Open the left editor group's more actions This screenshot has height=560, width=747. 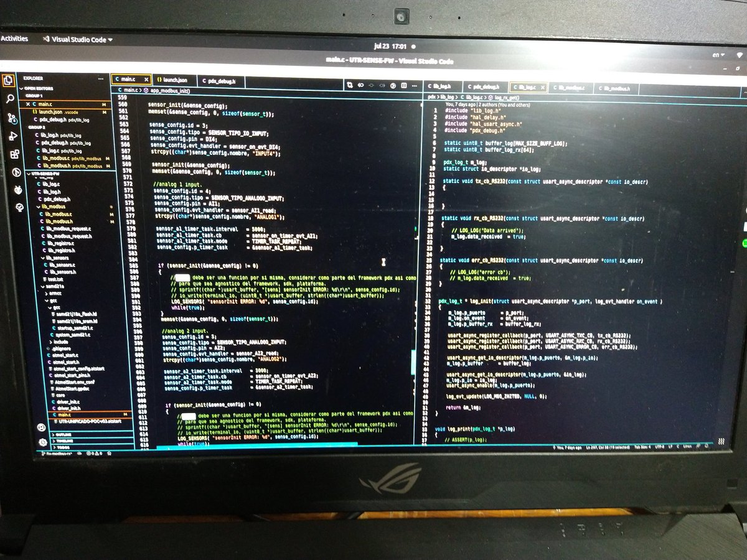tap(414, 85)
